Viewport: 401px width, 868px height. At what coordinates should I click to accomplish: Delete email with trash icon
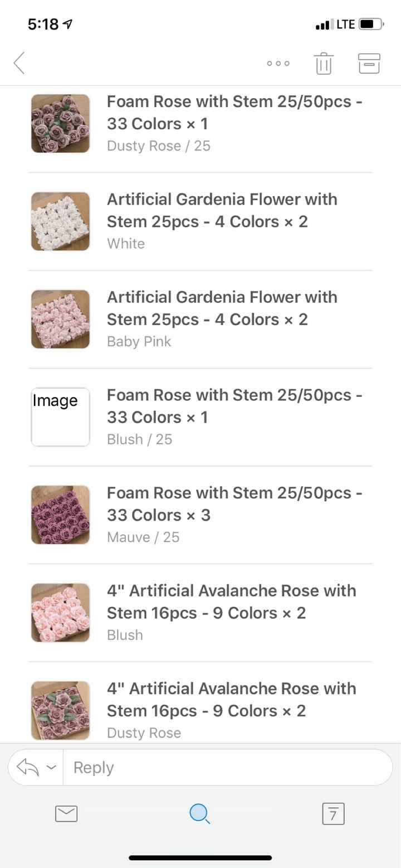(x=324, y=64)
